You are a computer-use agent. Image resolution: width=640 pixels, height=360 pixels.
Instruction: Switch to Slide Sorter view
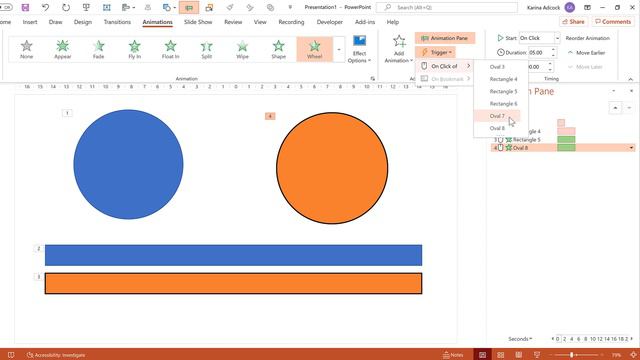coord(500,355)
